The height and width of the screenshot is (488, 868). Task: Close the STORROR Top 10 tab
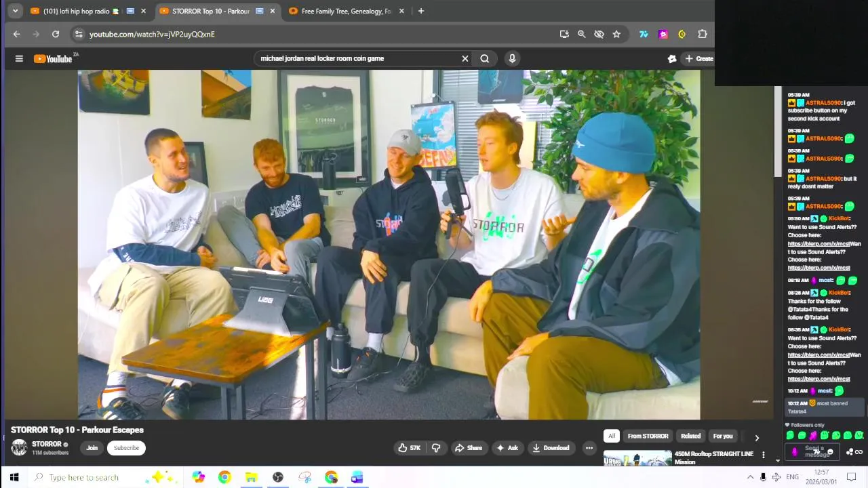pos(273,11)
